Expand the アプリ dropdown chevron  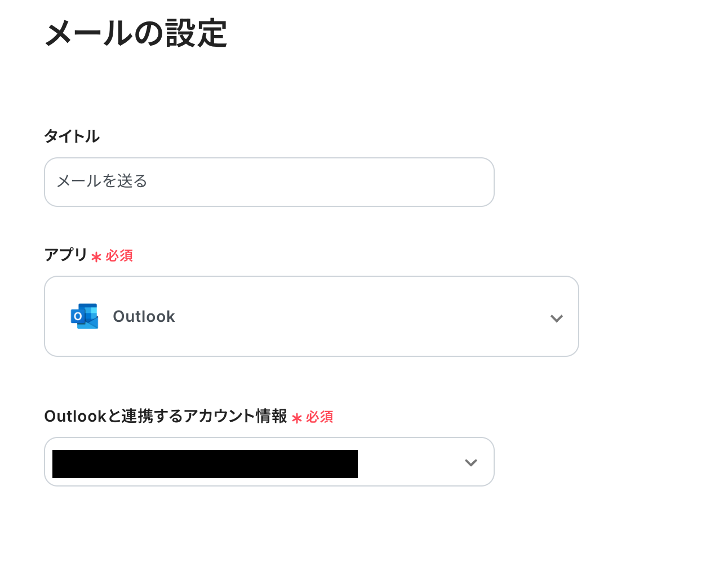556,318
